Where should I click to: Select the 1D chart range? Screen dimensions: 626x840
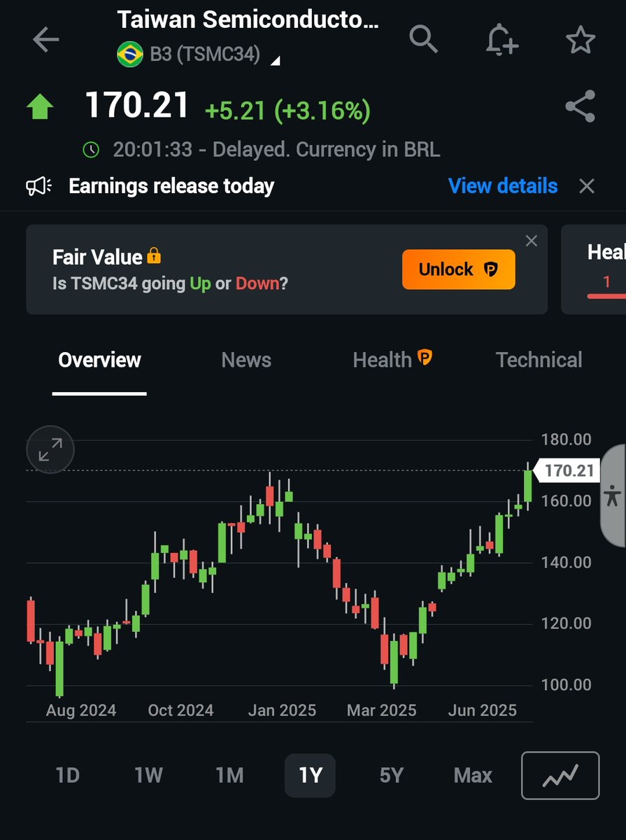coord(67,776)
